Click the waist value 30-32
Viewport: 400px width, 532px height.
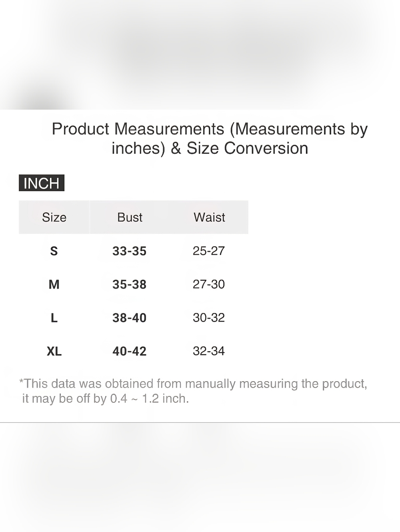pos(209,318)
